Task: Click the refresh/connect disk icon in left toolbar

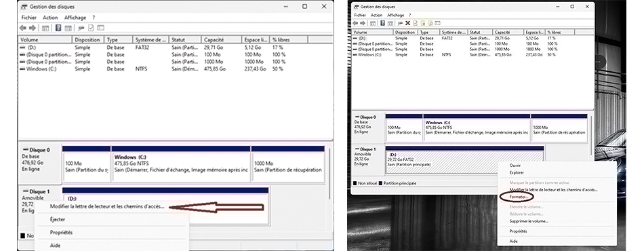Action: (x=81, y=28)
